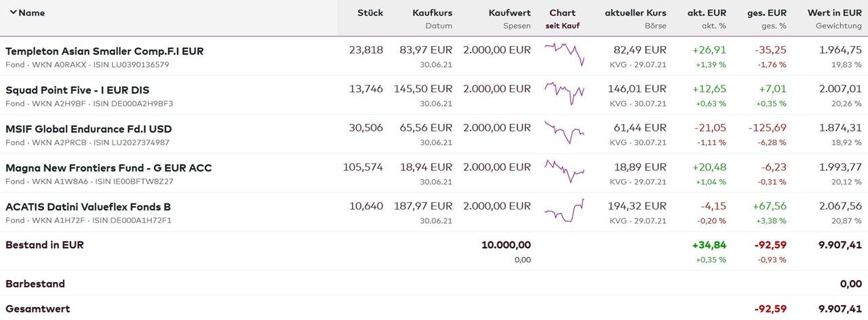Click the sort chevron beside Name header
Screen dimensions: 868x320
pos(13,13)
